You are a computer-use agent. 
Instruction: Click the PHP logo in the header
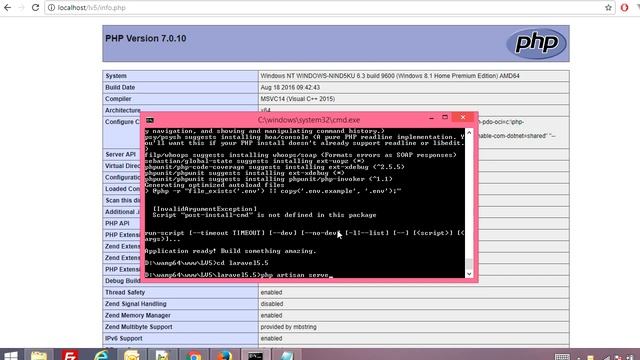[x=536, y=43]
